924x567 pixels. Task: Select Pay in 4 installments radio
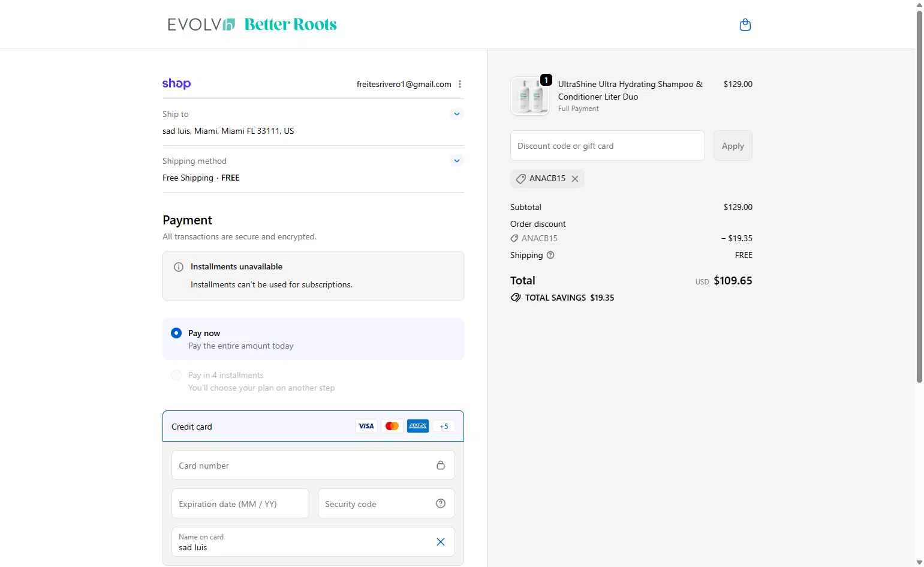[176, 375]
